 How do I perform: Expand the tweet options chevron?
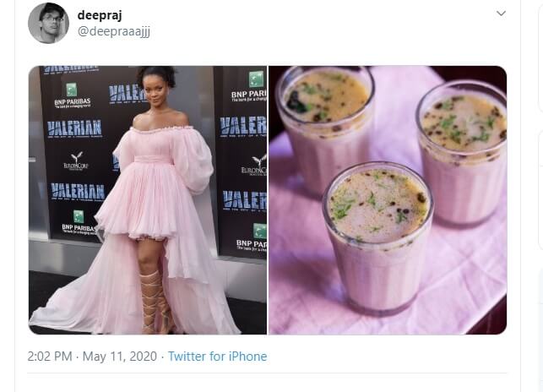coord(501,14)
